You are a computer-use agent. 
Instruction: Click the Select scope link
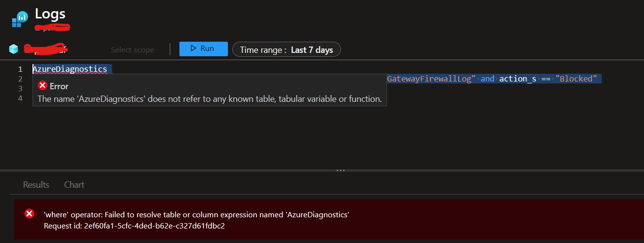click(x=132, y=49)
